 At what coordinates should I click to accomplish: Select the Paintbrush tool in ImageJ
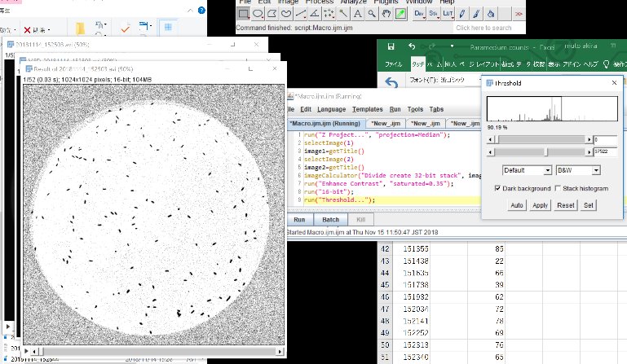476,14
